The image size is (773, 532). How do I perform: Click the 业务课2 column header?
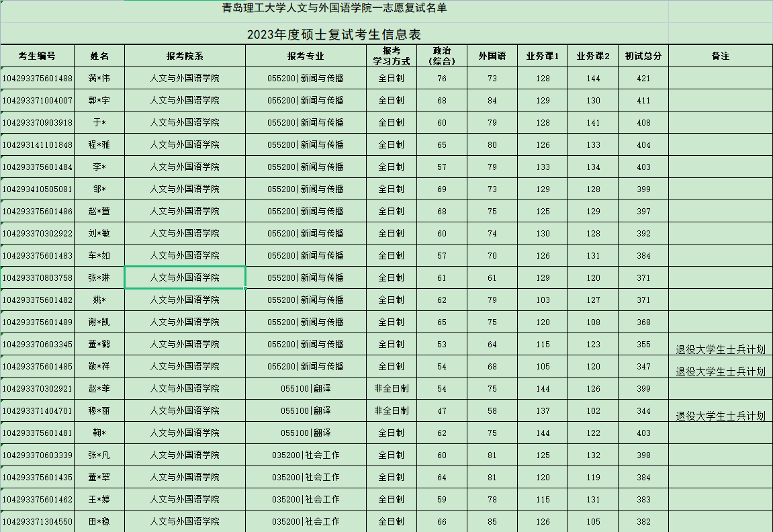pyautogui.click(x=593, y=56)
